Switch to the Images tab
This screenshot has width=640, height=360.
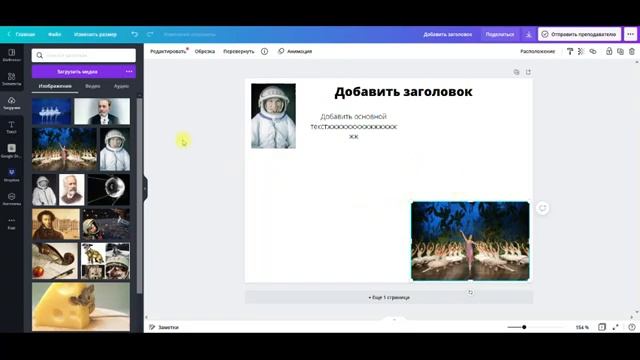click(x=55, y=86)
